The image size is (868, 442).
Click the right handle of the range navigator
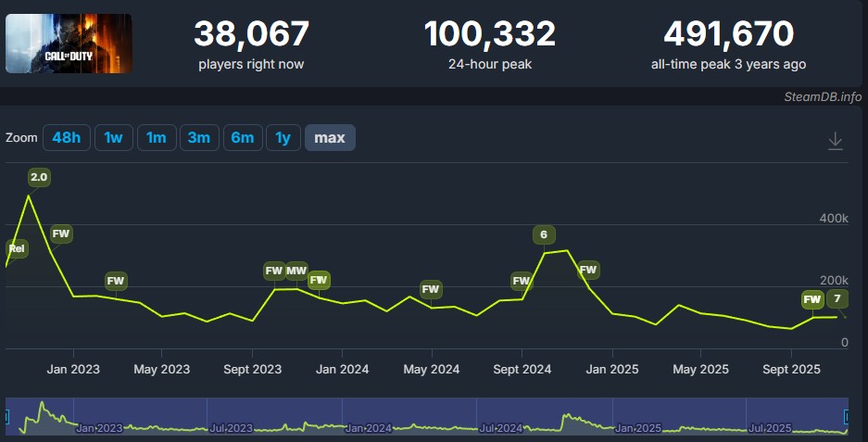pos(846,417)
